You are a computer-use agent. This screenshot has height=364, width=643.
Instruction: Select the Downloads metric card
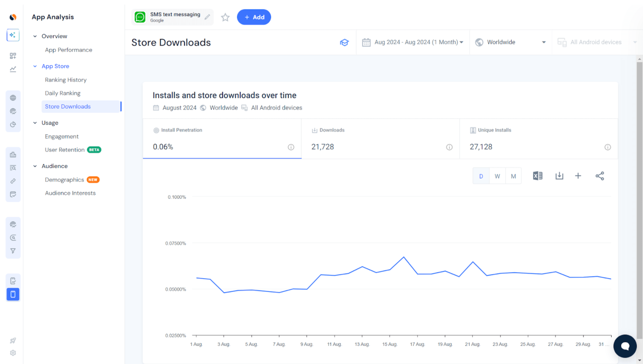[x=380, y=139]
